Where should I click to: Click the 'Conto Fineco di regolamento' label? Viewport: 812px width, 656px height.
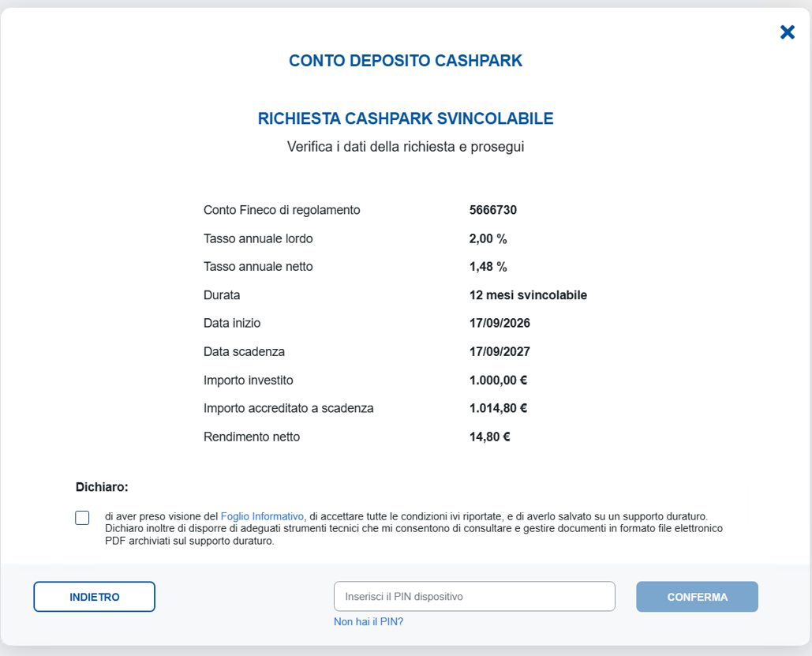click(282, 210)
